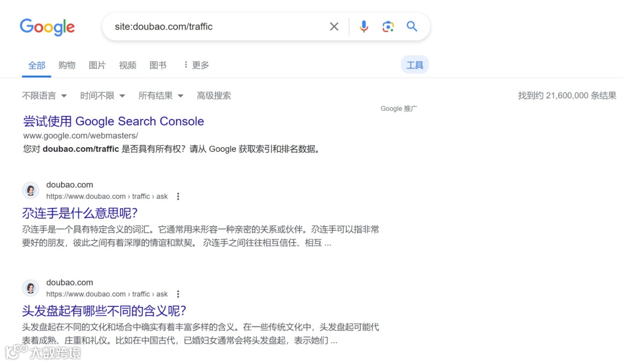Switch to the 图书 tab
Screen dimensions: 623x364
(157, 65)
